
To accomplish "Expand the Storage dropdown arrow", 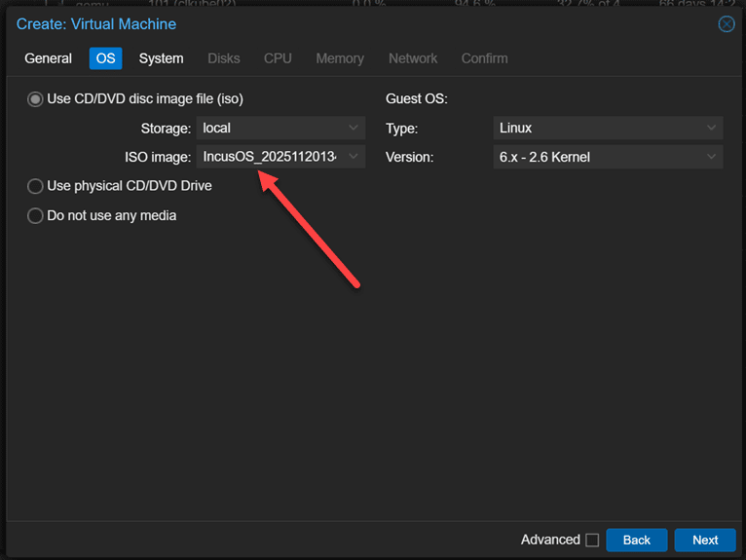I will tap(353, 128).
